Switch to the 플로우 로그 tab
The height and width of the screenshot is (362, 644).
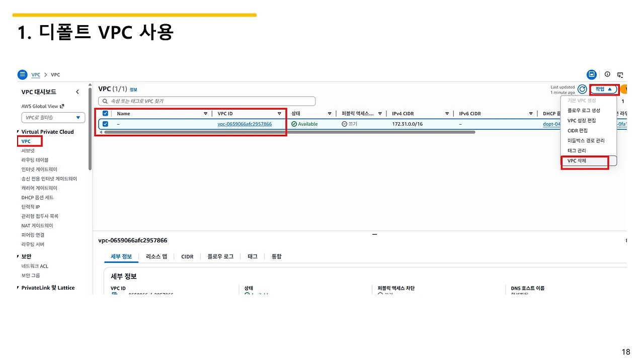click(220, 256)
